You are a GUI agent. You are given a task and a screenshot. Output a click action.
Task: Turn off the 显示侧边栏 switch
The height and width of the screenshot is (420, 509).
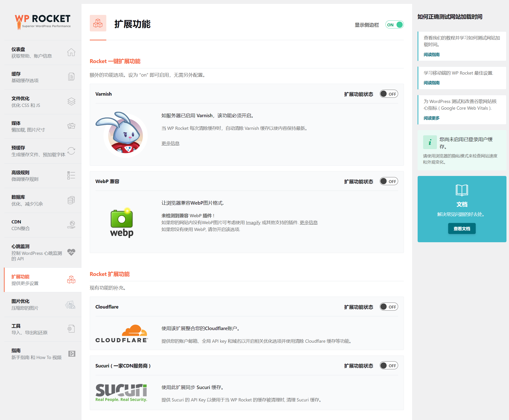tap(394, 25)
